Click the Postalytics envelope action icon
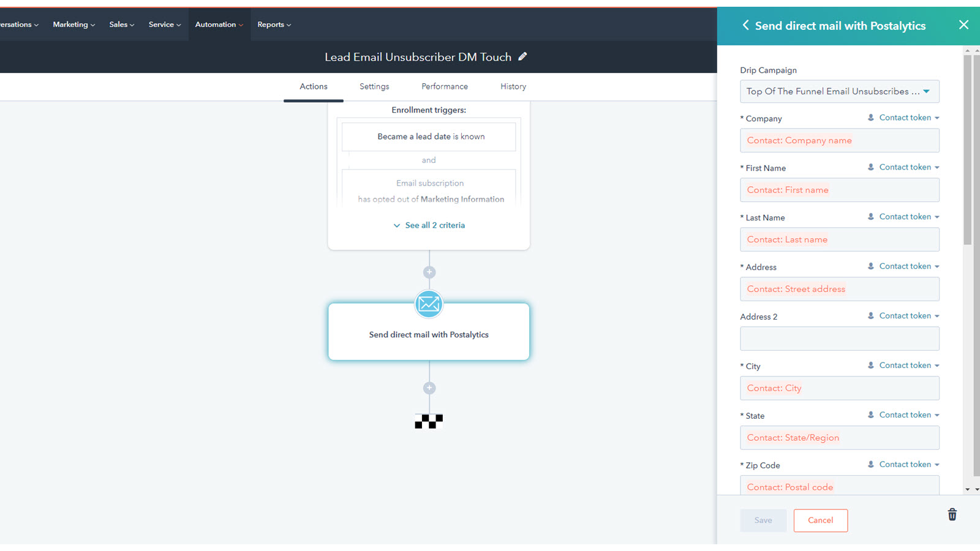This screenshot has width=980, height=551. tap(429, 304)
